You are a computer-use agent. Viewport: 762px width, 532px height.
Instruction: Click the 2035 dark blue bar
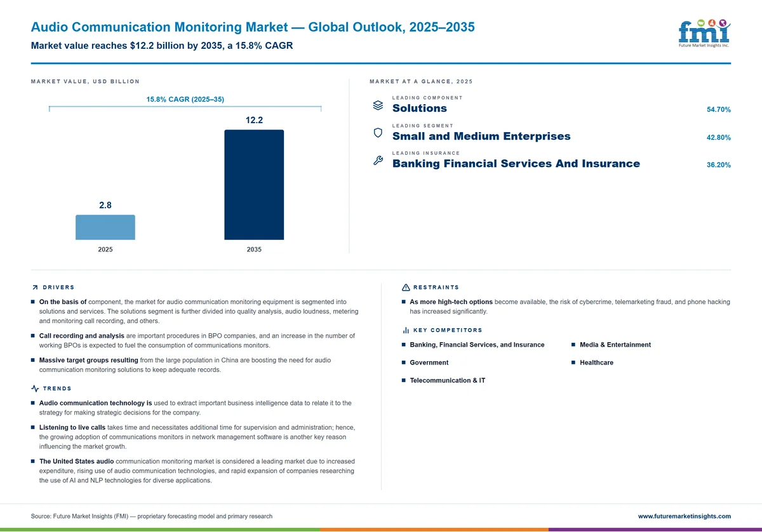coord(254,185)
